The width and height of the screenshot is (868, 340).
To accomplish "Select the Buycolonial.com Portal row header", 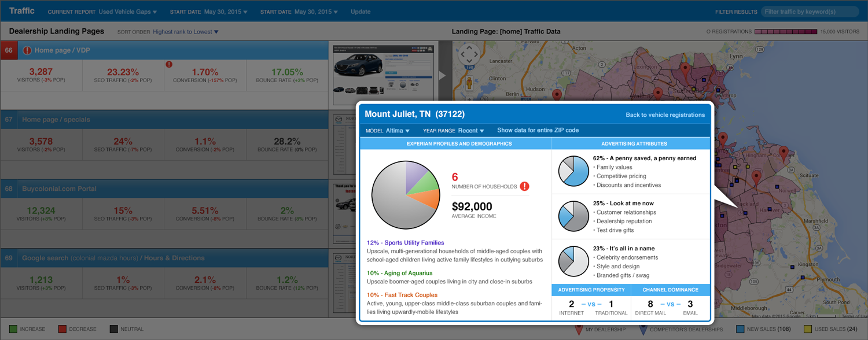I will click(164, 189).
